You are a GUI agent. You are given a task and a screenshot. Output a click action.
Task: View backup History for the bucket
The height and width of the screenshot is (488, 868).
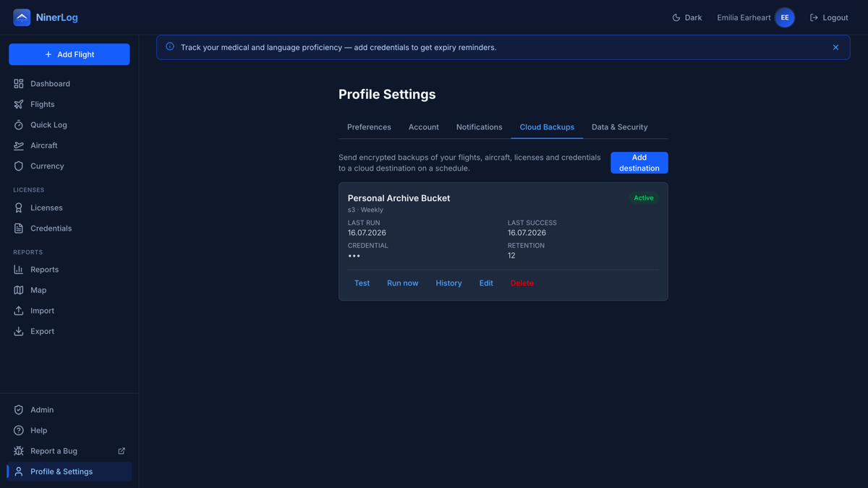pyautogui.click(x=448, y=283)
